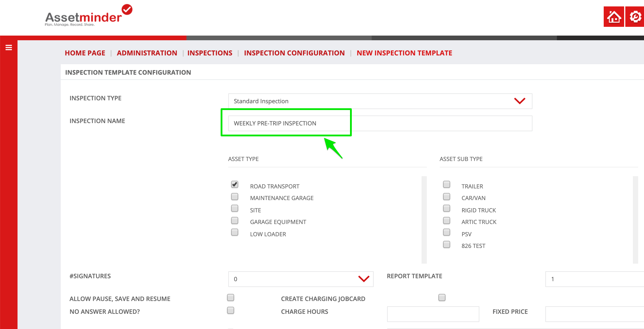Click the Charge Hours input
This screenshot has width=644, height=329.
(433, 314)
